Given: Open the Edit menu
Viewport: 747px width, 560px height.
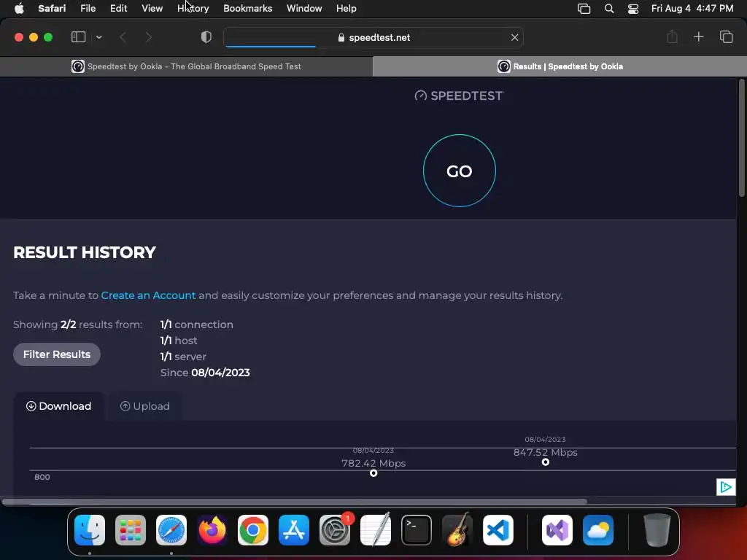Looking at the screenshot, I should [119, 8].
